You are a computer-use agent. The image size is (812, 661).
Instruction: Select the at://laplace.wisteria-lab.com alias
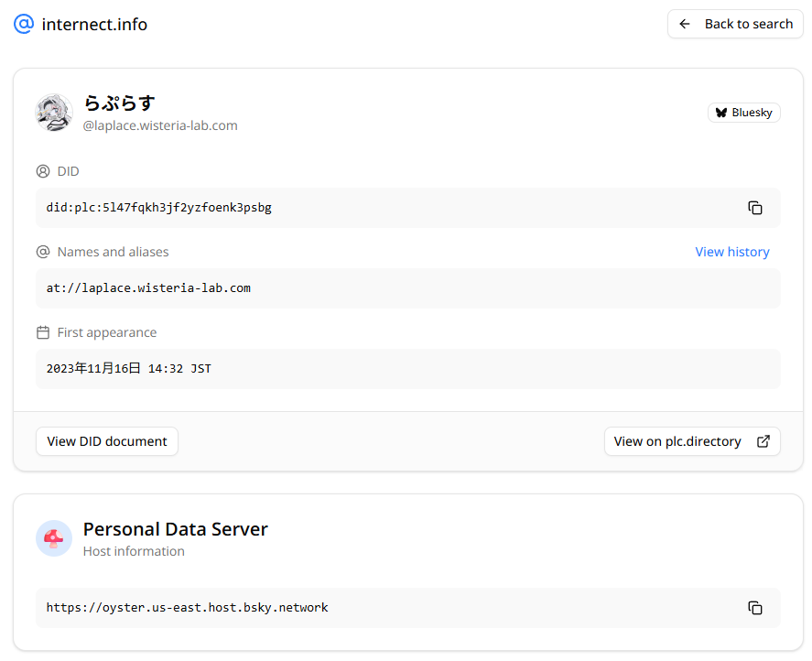point(148,288)
